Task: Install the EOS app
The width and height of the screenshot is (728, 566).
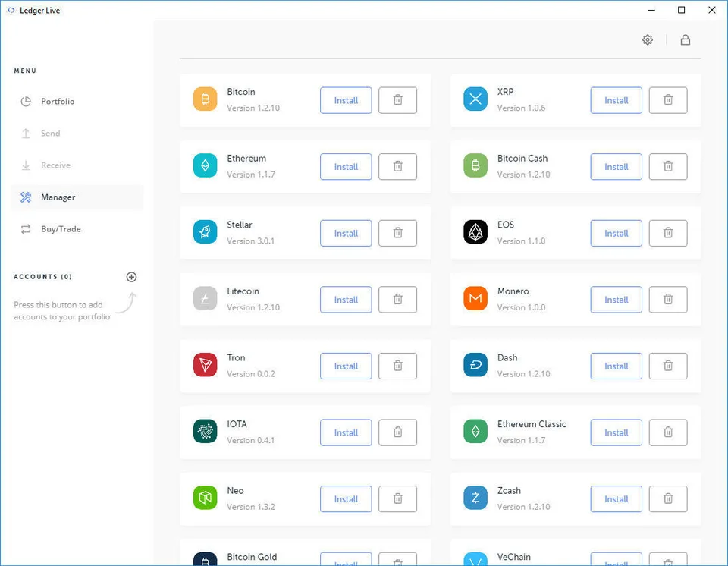Action: (x=616, y=233)
